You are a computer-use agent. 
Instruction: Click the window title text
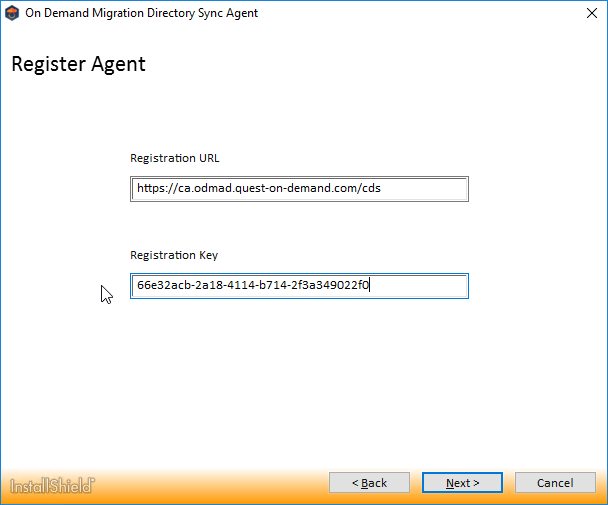coord(143,13)
